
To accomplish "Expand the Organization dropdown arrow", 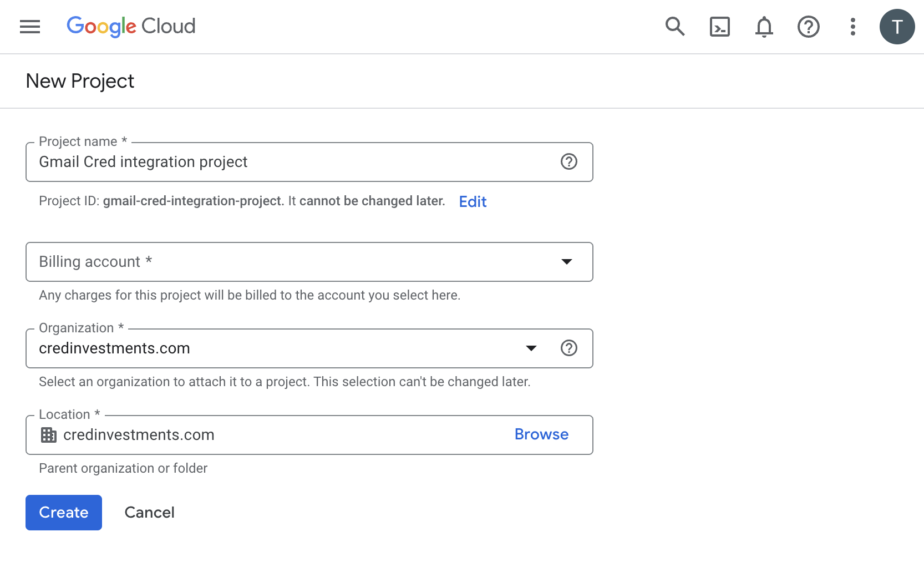I will [x=531, y=348].
